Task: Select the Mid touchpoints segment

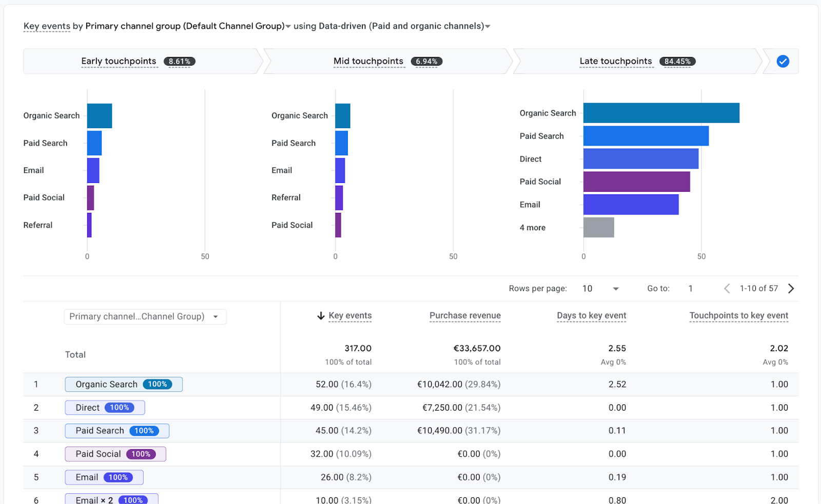Action: click(368, 61)
